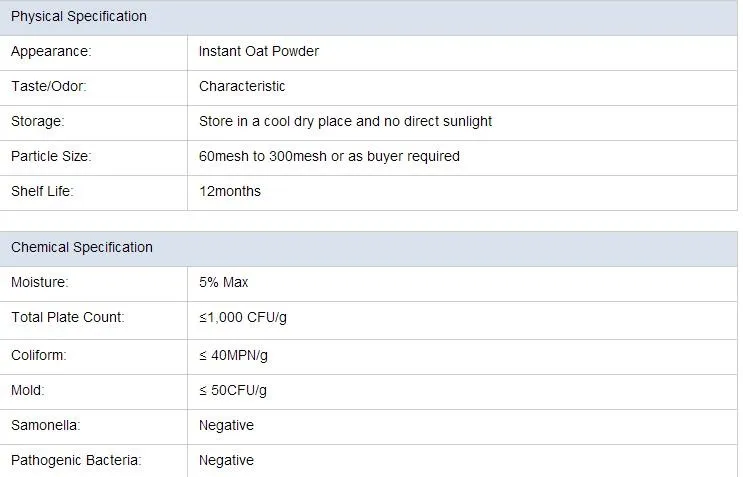Click the Physical Specification header
Viewport: 743px width, 477px height.
pyautogui.click(x=79, y=16)
